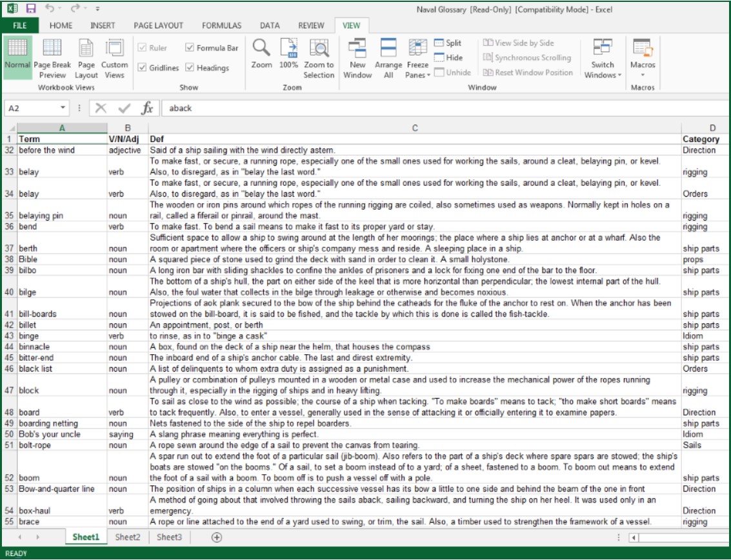The height and width of the screenshot is (560, 731).
Task: Toggle the Formula Bar checkbox
Action: tap(190, 48)
